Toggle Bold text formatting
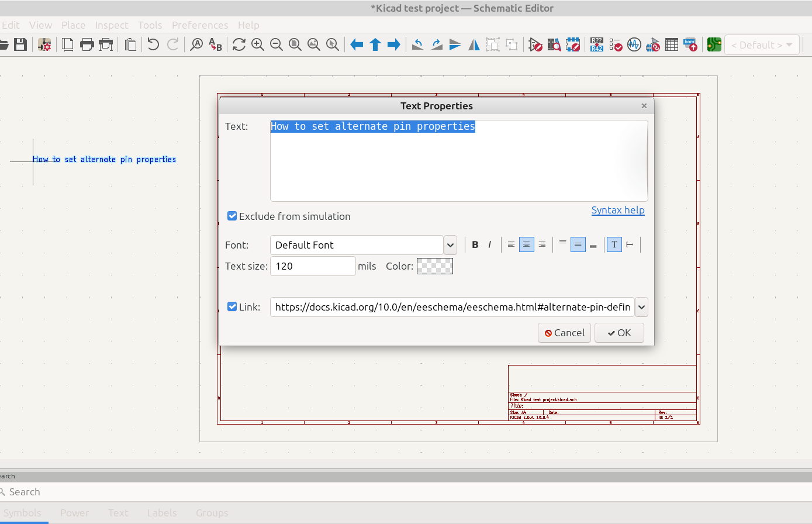Screen dimensions: 812x524 (475, 244)
